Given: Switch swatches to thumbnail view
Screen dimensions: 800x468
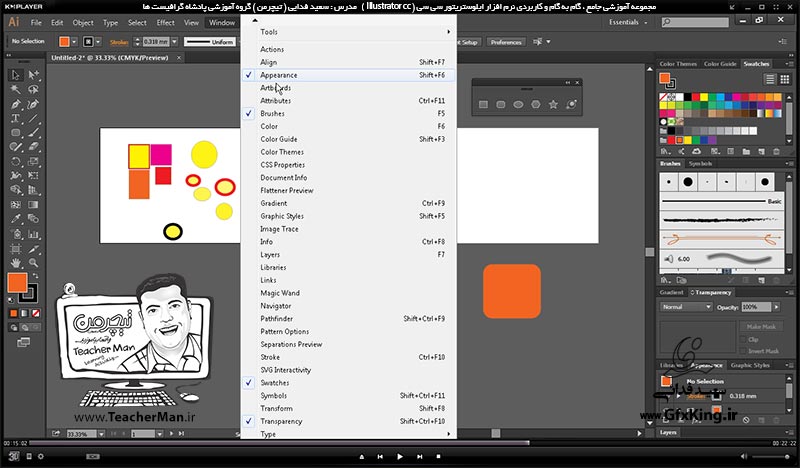Looking at the screenshot, I should 785,79.
